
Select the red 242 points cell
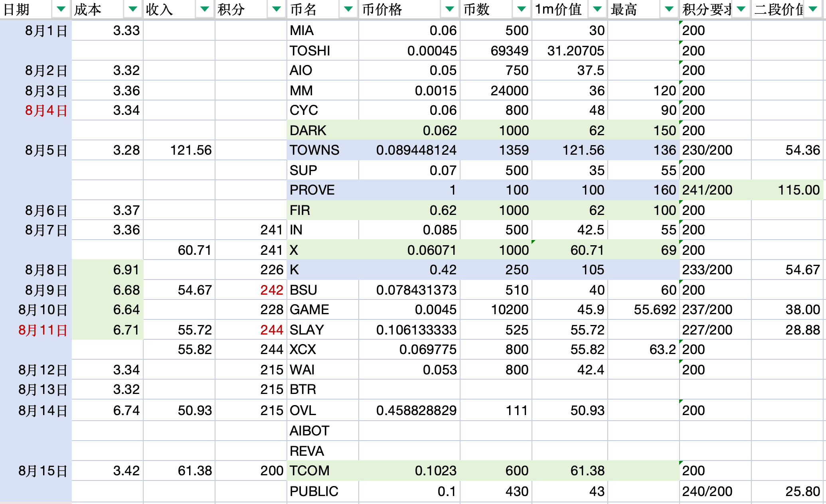(x=271, y=290)
